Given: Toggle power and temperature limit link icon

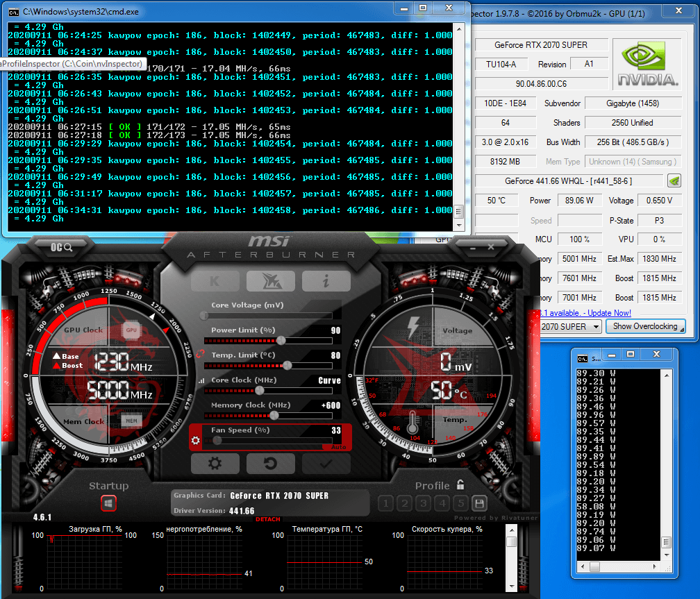Looking at the screenshot, I should tap(201, 354).
